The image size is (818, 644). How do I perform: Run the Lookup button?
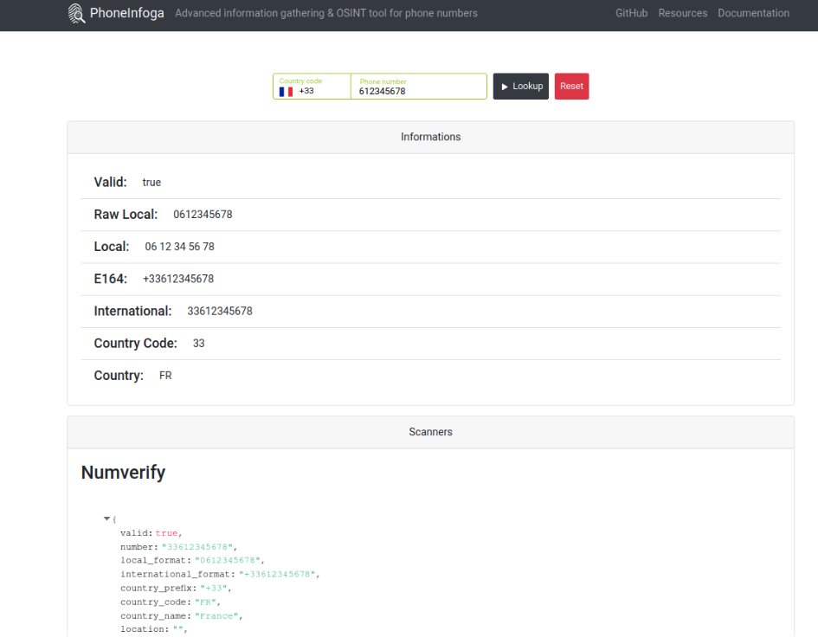[520, 86]
